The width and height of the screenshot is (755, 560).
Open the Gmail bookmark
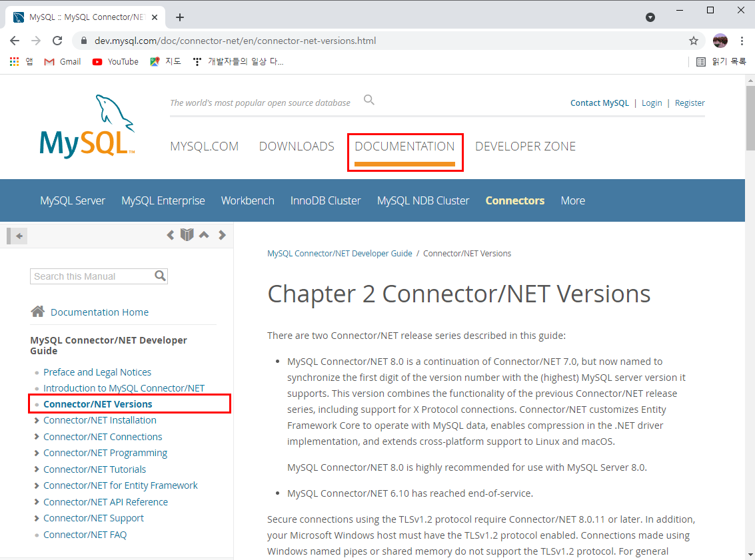[63, 61]
